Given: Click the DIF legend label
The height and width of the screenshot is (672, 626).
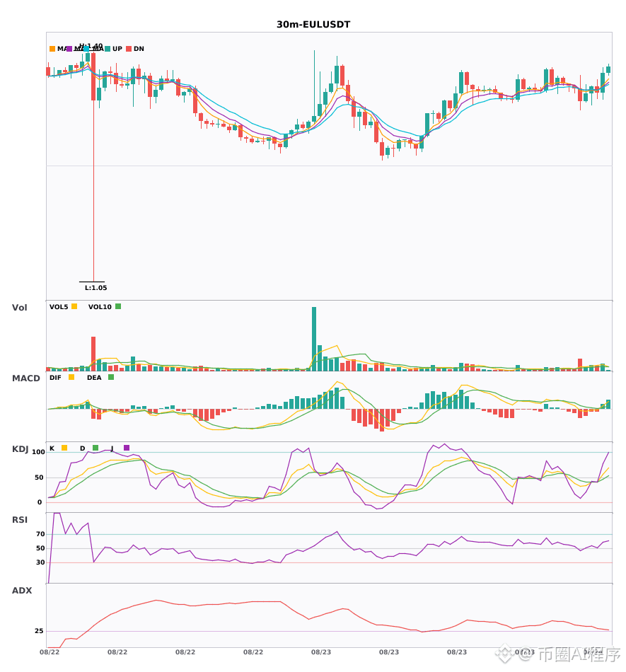Looking at the screenshot, I should coord(55,378).
